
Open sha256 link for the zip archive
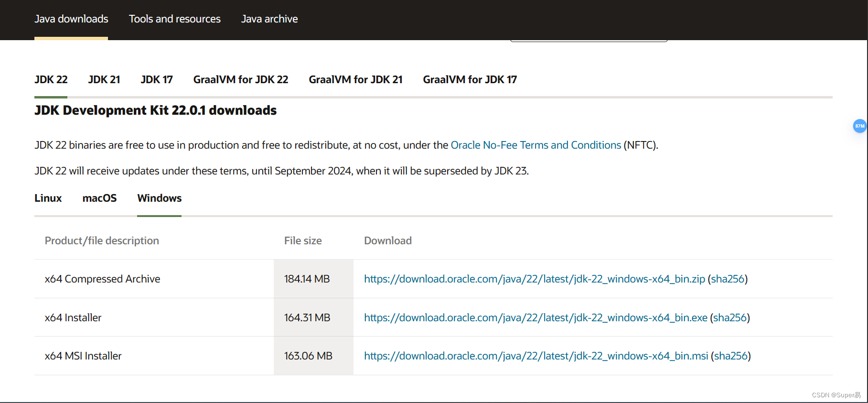[x=728, y=279]
